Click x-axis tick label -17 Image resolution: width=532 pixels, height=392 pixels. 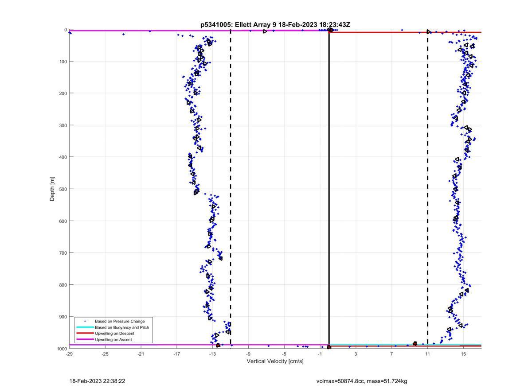point(176,354)
